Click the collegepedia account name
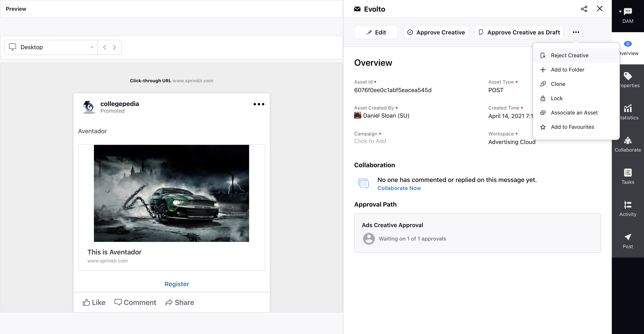Image resolution: width=644 pixels, height=334 pixels. point(119,104)
